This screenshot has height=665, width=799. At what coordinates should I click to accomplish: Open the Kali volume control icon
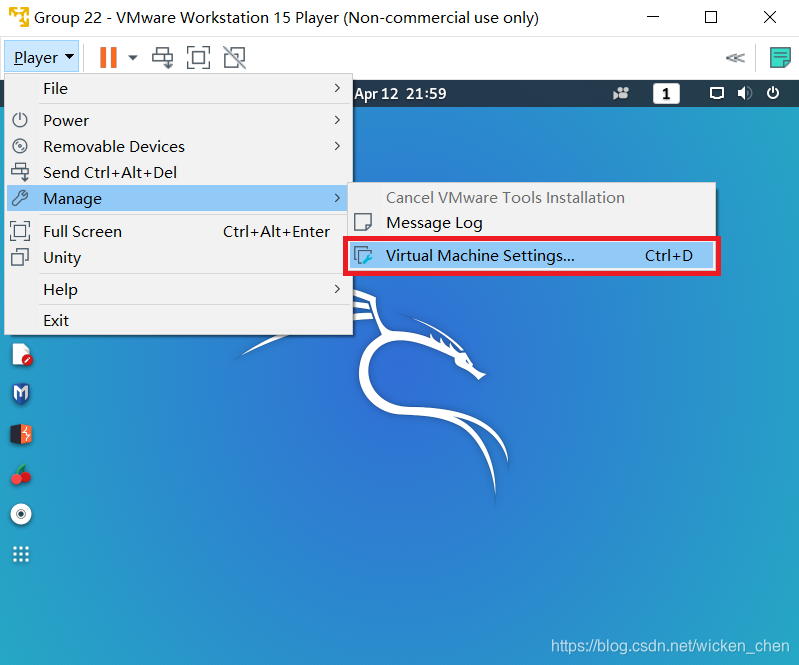[x=744, y=93]
